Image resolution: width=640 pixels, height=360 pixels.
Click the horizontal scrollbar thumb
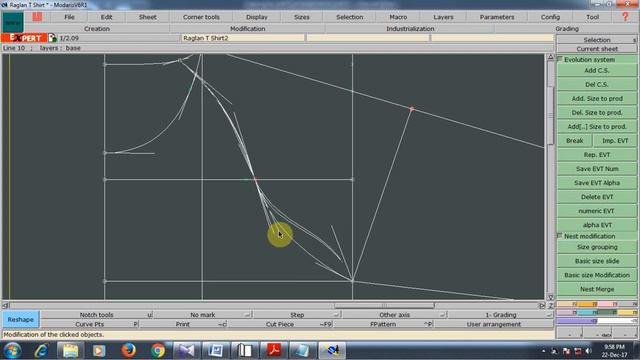(x=384, y=305)
